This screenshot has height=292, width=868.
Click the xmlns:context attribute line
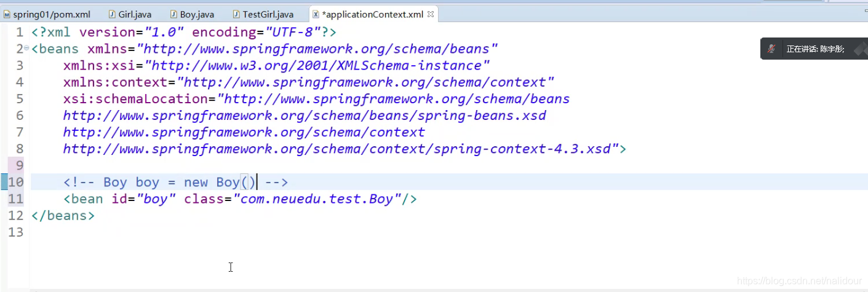coord(309,82)
